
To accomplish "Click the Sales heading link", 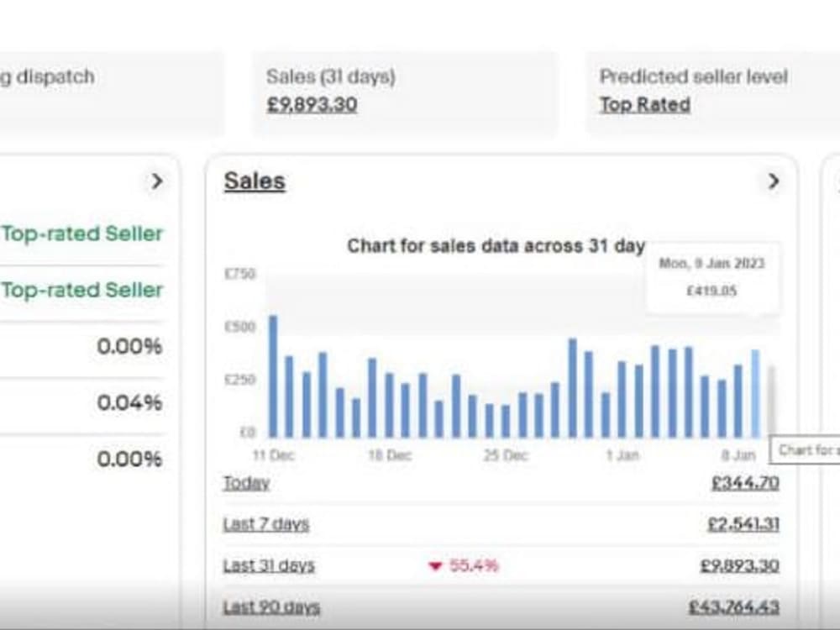I will pyautogui.click(x=255, y=181).
